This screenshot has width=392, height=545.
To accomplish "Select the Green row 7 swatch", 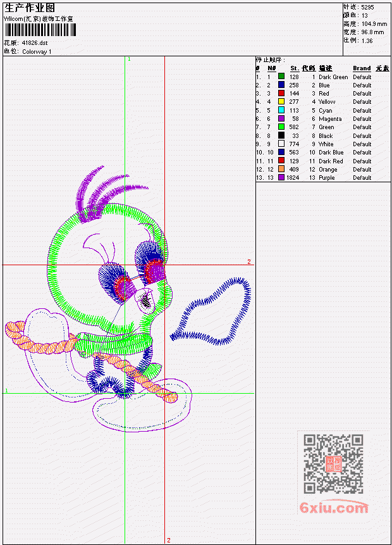I will pyautogui.click(x=281, y=127).
